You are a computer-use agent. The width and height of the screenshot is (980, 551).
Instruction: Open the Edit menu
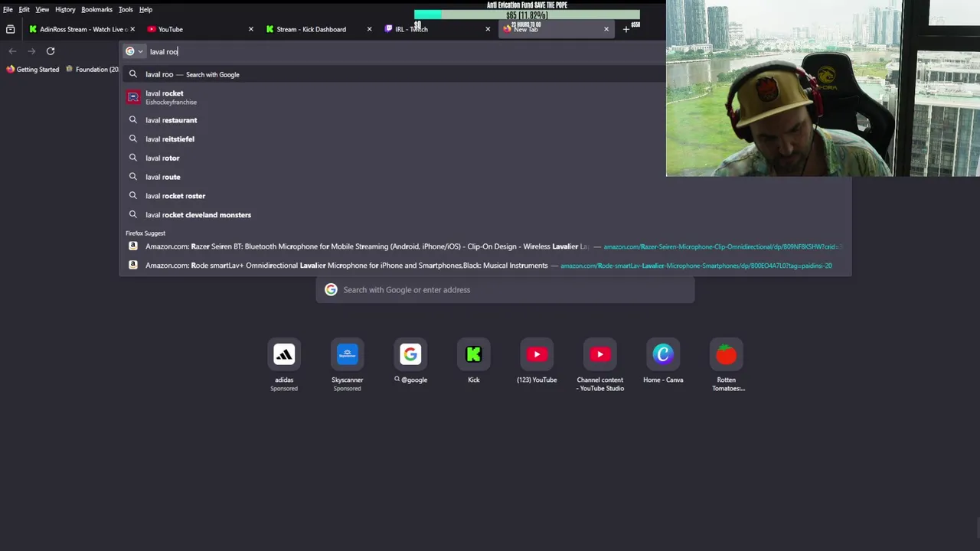point(24,9)
